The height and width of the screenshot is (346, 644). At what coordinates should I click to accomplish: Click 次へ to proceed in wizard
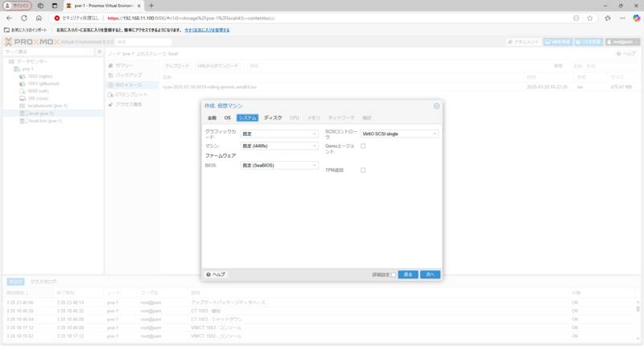pyautogui.click(x=430, y=274)
